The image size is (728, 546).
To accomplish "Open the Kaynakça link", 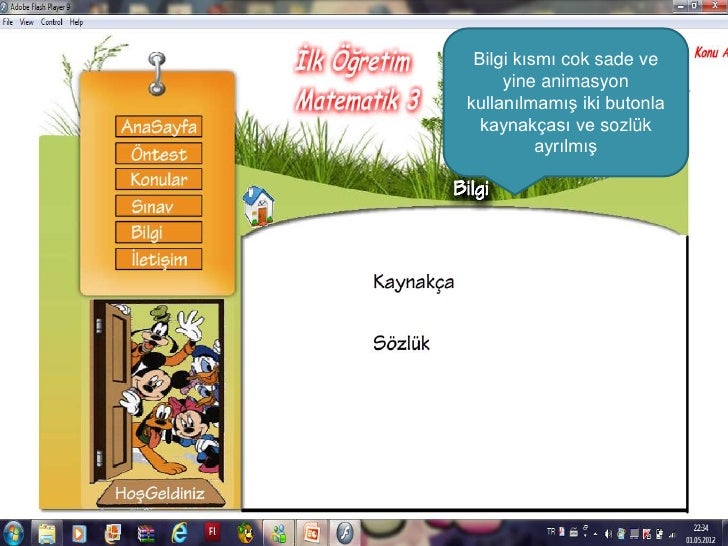I will coord(413,282).
